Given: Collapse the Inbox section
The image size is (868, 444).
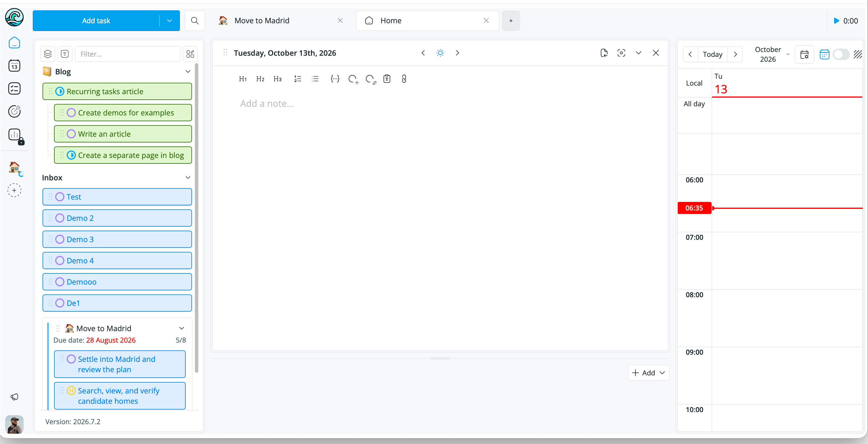Looking at the screenshot, I should point(188,177).
